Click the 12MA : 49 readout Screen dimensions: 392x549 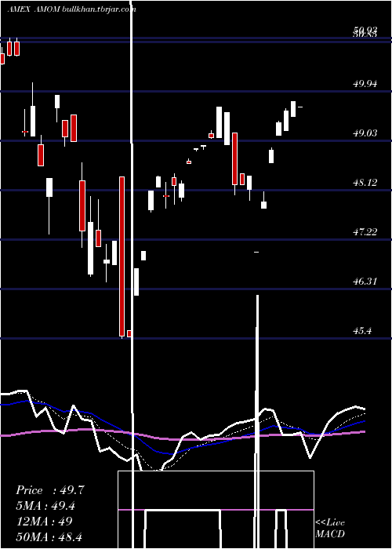coord(44,521)
